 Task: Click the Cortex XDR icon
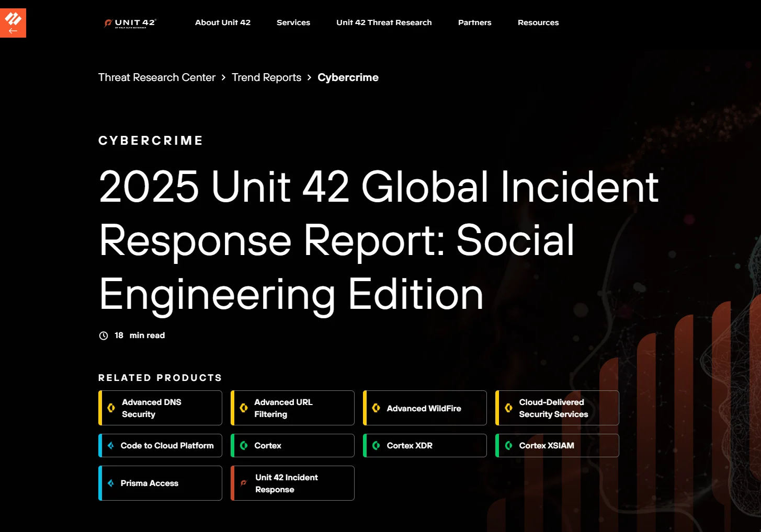376,446
